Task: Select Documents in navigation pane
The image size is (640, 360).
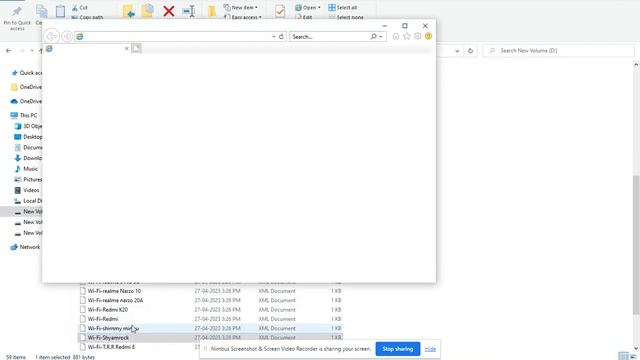Action: [29, 147]
